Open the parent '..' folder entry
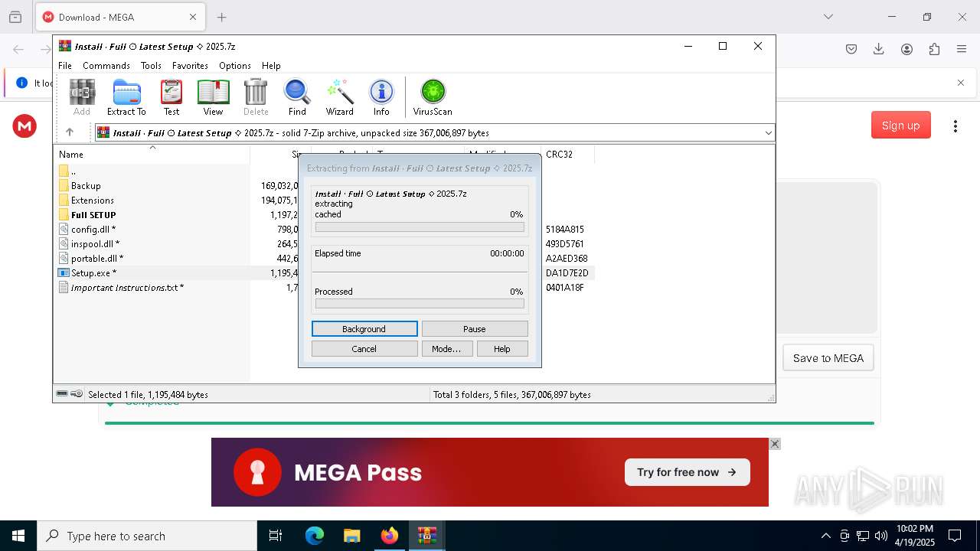Screen dimensions: 980x551 [x=73, y=171]
